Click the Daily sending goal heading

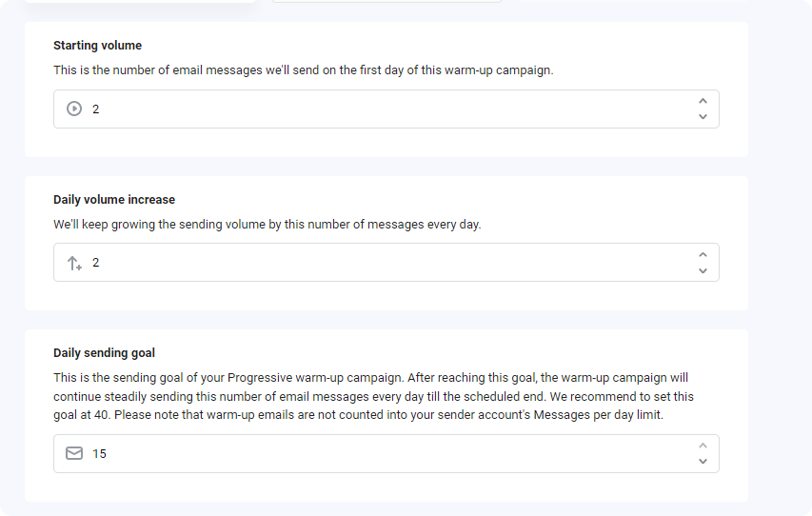[x=104, y=353]
